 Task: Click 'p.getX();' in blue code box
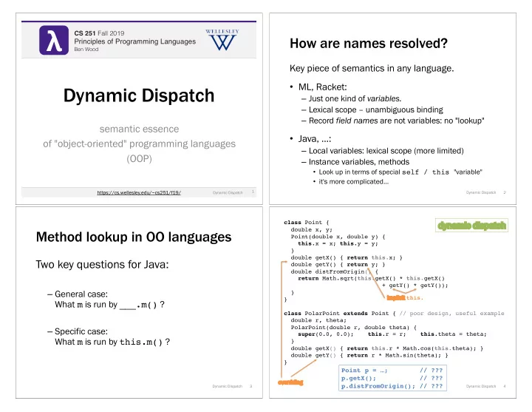pos(358,378)
